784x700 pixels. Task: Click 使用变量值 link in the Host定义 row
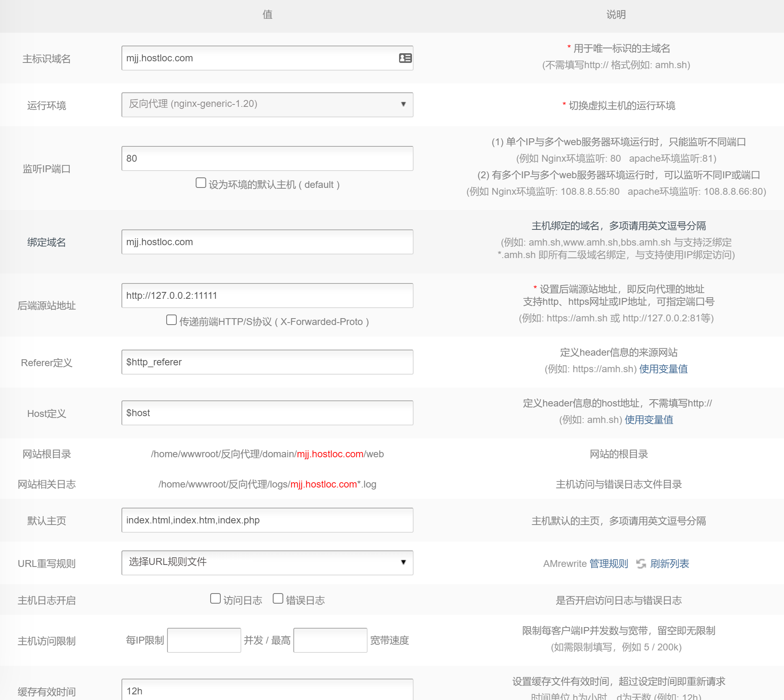tap(649, 420)
